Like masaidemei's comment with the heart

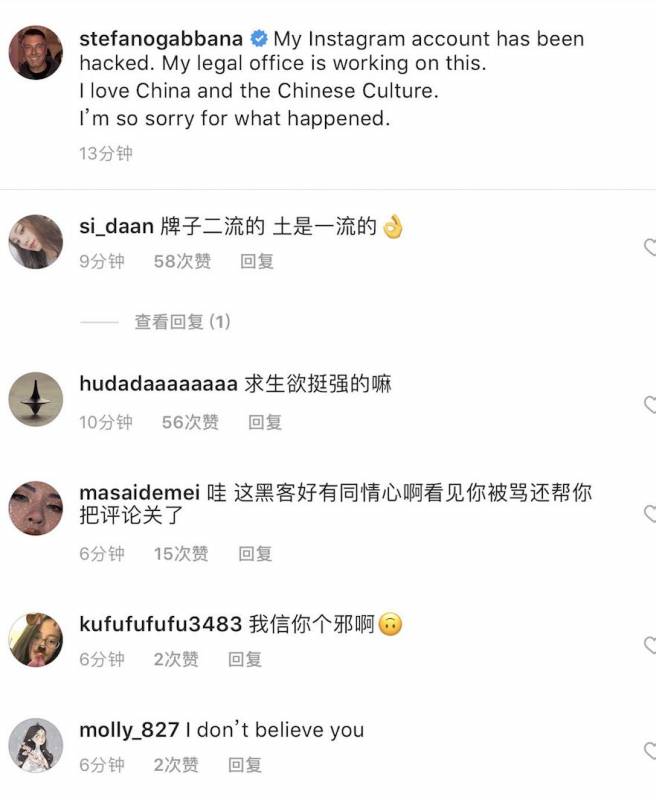[x=650, y=514]
